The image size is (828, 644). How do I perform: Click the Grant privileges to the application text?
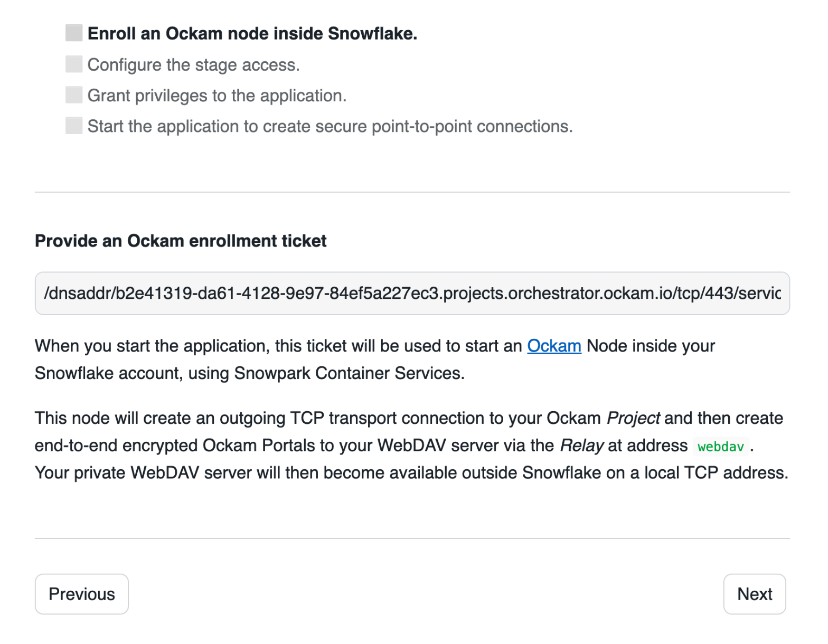217,96
